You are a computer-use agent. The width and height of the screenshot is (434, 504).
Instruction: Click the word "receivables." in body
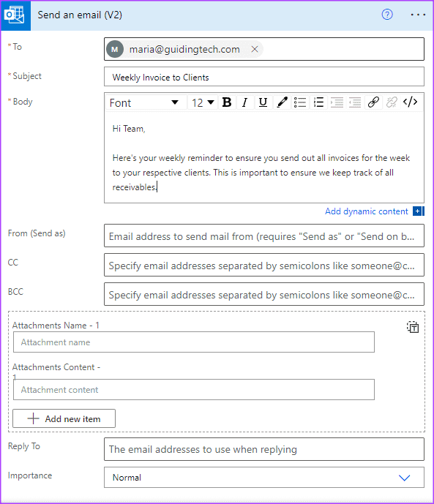[135, 187]
